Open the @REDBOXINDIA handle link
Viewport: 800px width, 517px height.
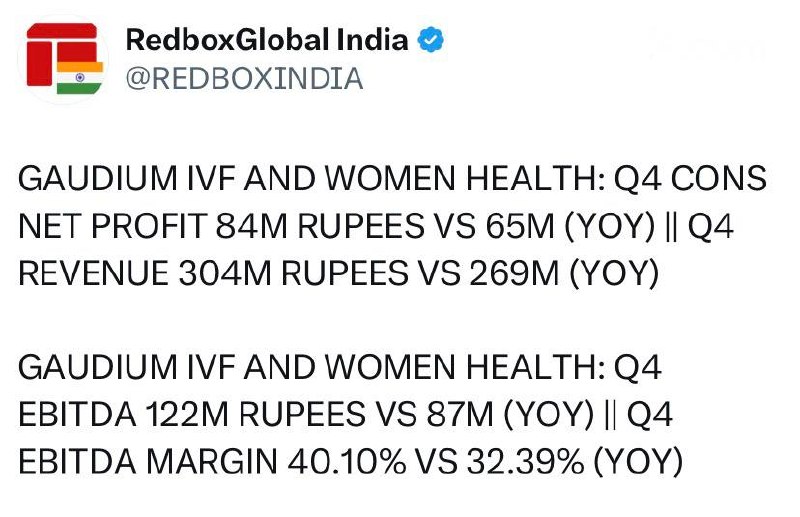point(244,79)
